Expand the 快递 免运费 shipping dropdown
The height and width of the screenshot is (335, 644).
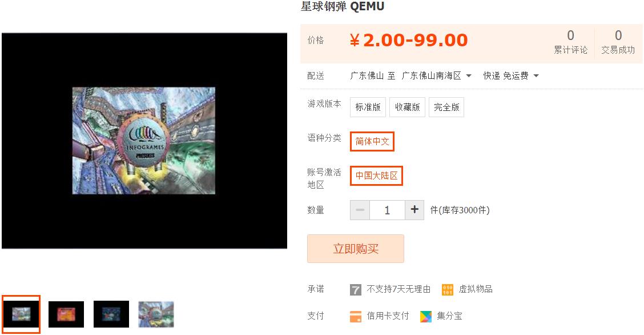511,75
